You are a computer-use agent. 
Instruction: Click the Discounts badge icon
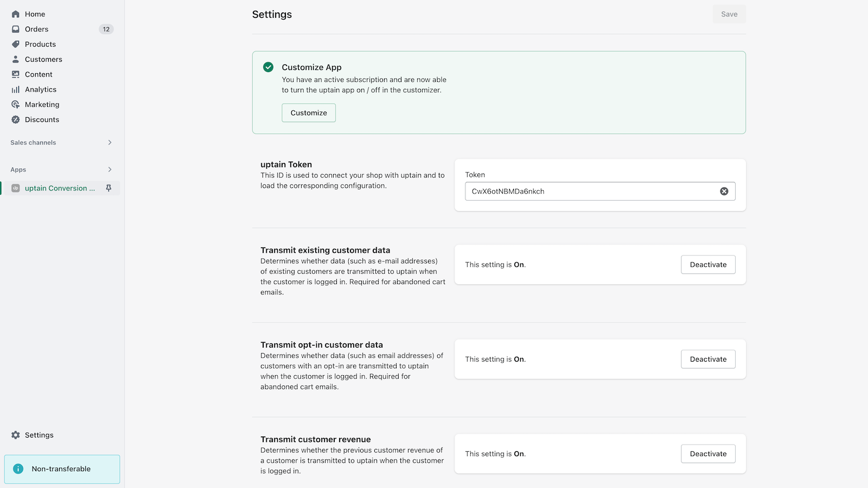[x=16, y=120]
